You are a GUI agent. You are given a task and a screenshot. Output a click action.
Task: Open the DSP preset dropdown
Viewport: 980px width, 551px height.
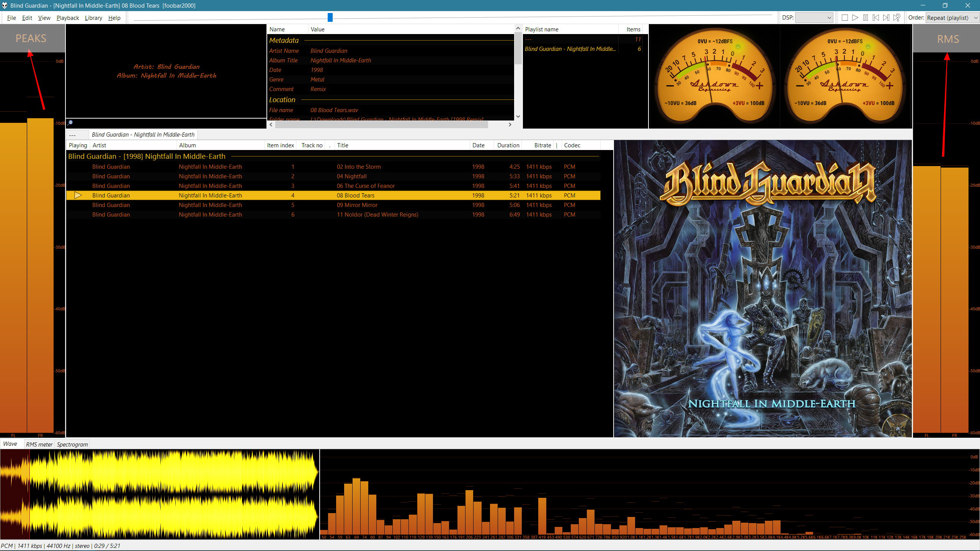[x=814, y=18]
